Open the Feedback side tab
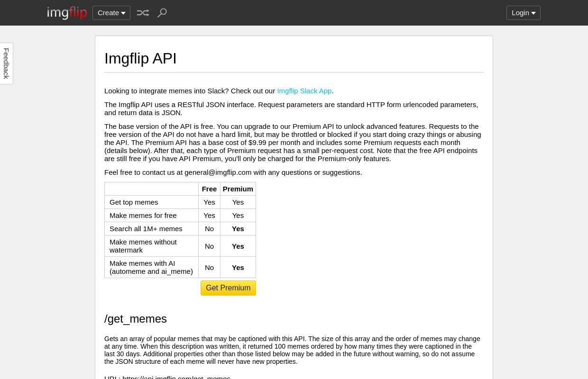 coord(6,63)
